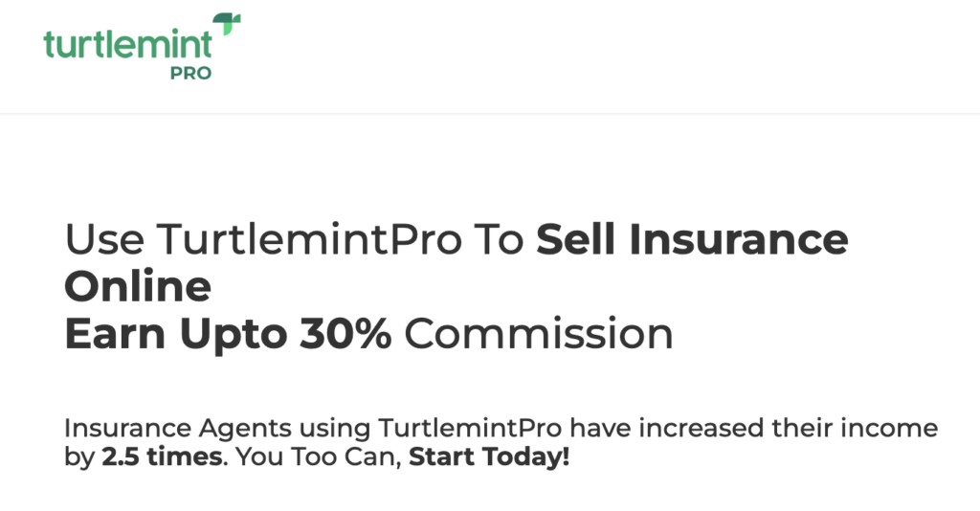Click the "Earn Upto" bold text
980x511 pixels.
click(x=176, y=335)
